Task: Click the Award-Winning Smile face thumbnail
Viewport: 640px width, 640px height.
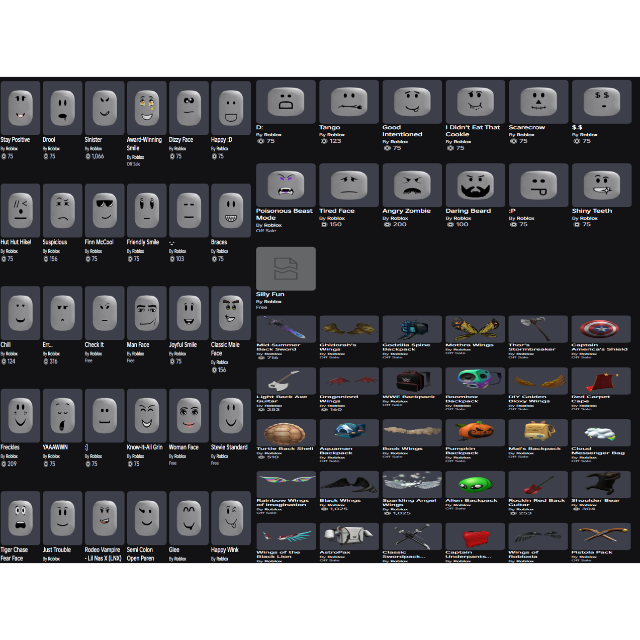Action: (x=146, y=108)
